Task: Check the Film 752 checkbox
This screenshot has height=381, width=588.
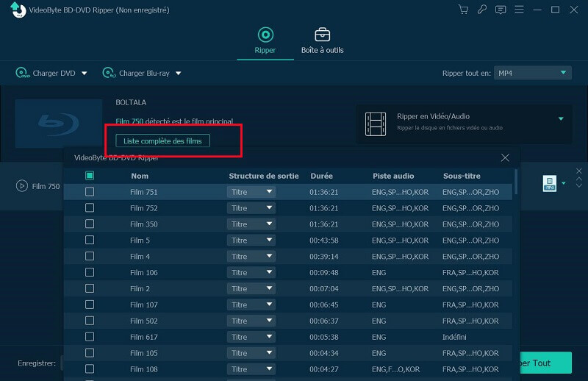Action: coord(90,208)
